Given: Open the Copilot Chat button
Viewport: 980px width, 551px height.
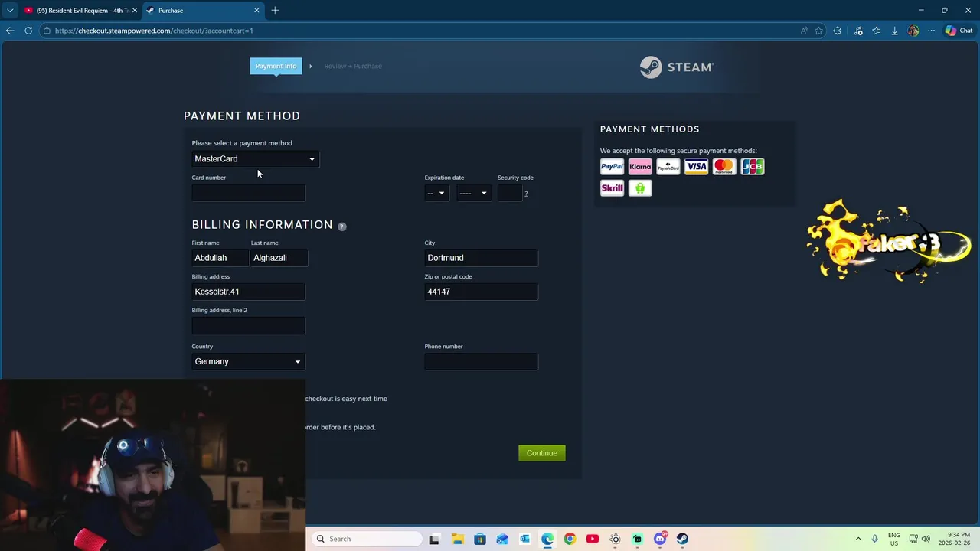Looking at the screenshot, I should point(959,31).
